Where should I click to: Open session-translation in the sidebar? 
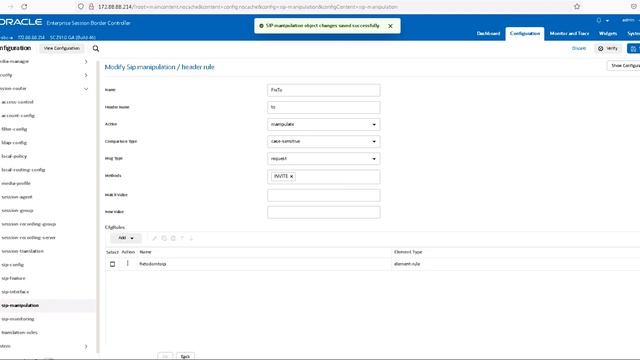tap(22, 251)
